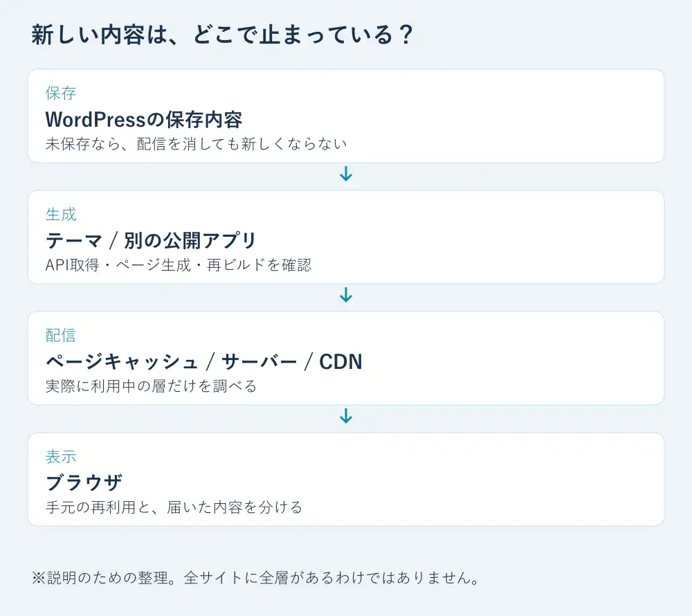Click the 保存 label
692x616 pixels.
point(61,93)
